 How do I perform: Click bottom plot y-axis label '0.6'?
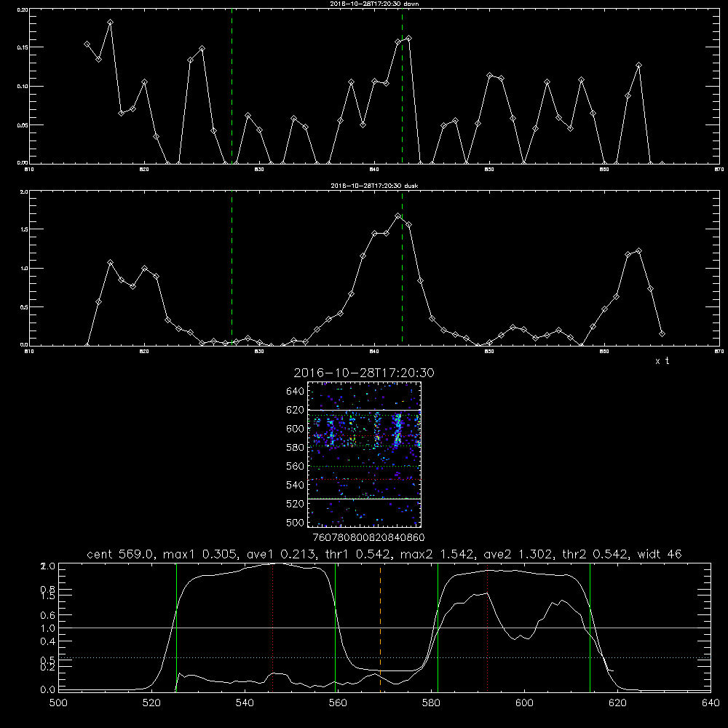pos(48,615)
